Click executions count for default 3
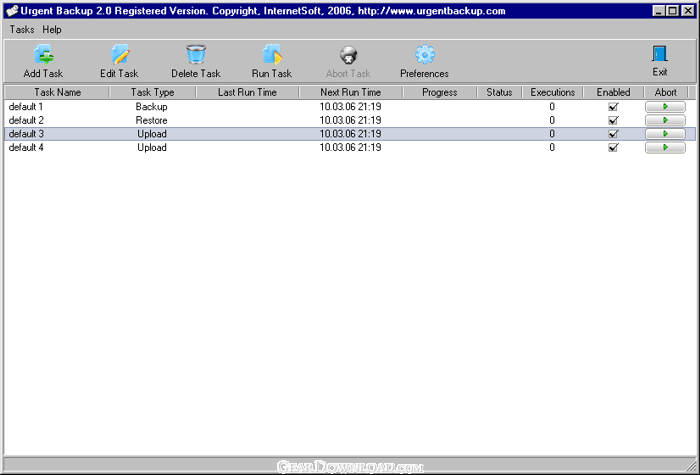The width and height of the screenshot is (700, 475). (552, 134)
